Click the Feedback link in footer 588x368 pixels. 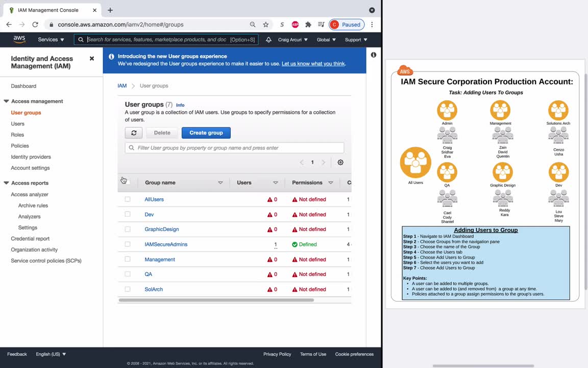(17, 354)
